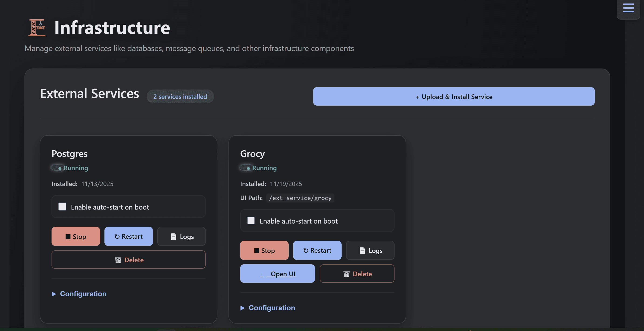Click the stop square icon for Grocy
The width and height of the screenshot is (644, 331).
click(x=257, y=250)
